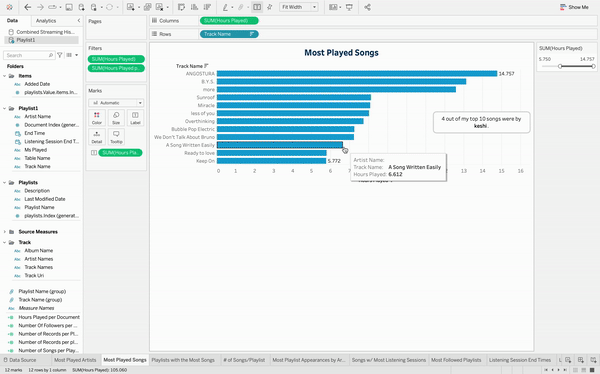
Task: Click the Save workbook icon
Action: click(69, 7)
